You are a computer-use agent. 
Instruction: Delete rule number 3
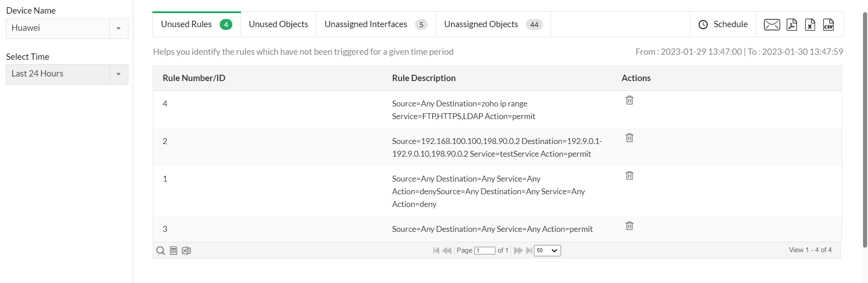click(629, 225)
